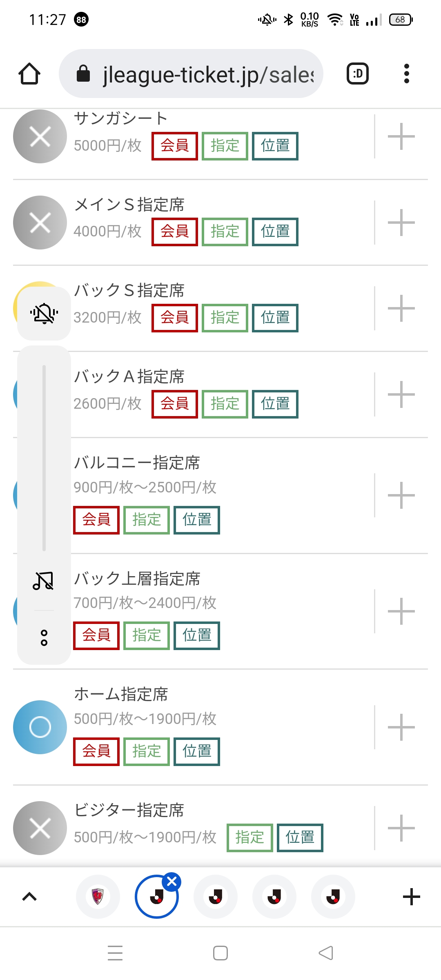The height and width of the screenshot is (980, 441).
Task: Open the tab switcher icon
Action: (357, 74)
